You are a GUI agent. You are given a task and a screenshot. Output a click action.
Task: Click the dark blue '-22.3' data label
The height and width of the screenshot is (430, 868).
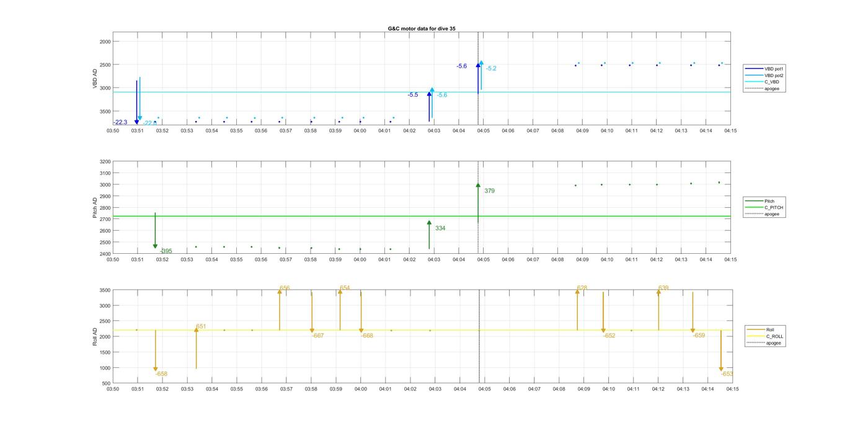pos(120,122)
